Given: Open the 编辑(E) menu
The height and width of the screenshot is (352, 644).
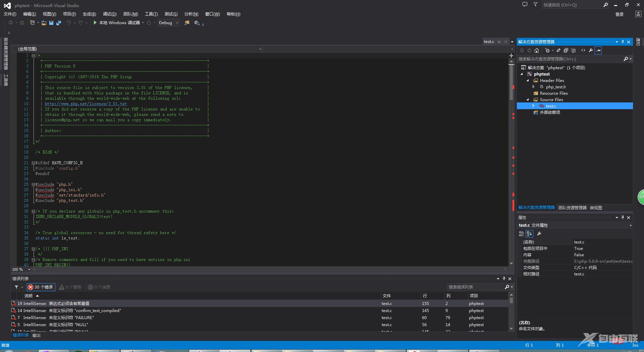Looking at the screenshot, I should (x=30, y=14).
